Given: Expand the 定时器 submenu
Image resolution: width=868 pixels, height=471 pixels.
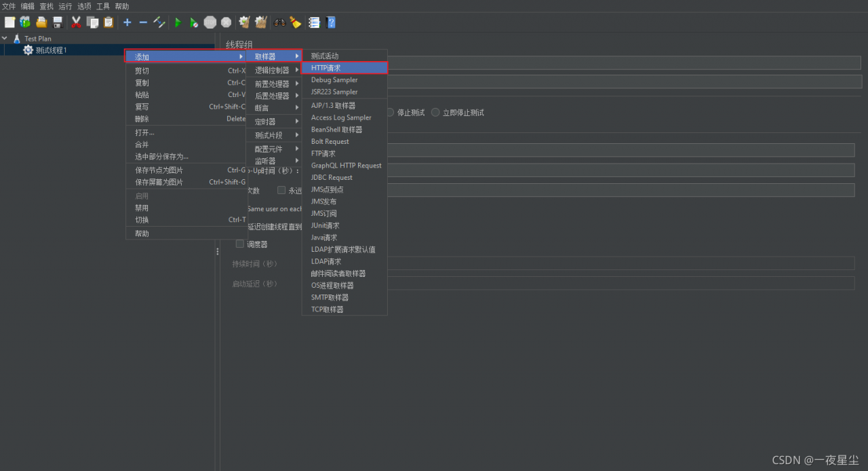Looking at the screenshot, I should [274, 121].
